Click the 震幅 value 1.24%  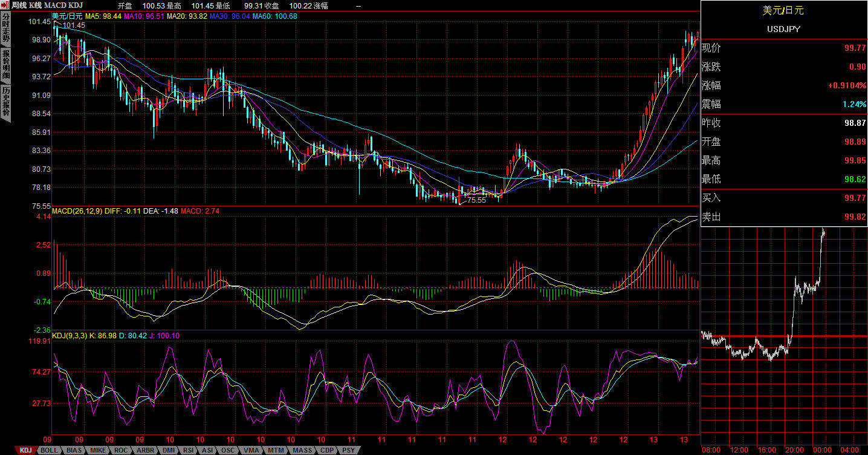coord(855,104)
